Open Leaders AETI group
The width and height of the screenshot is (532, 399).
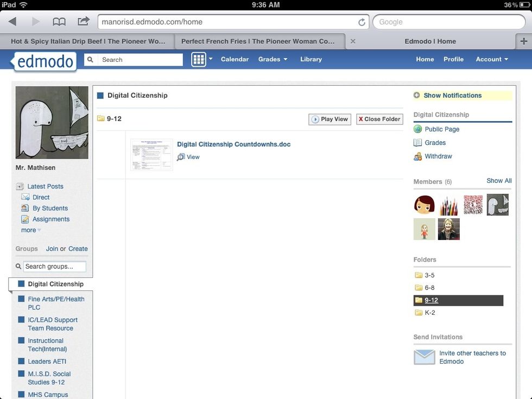point(47,362)
